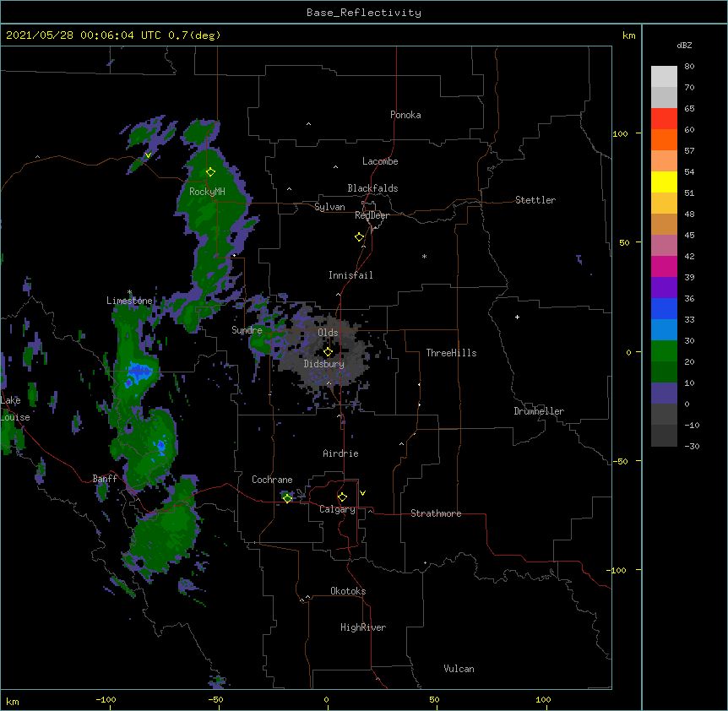This screenshot has height=711, width=728.
Task: Click the yellow diamond marker above Calgary label
Action: pos(342,497)
